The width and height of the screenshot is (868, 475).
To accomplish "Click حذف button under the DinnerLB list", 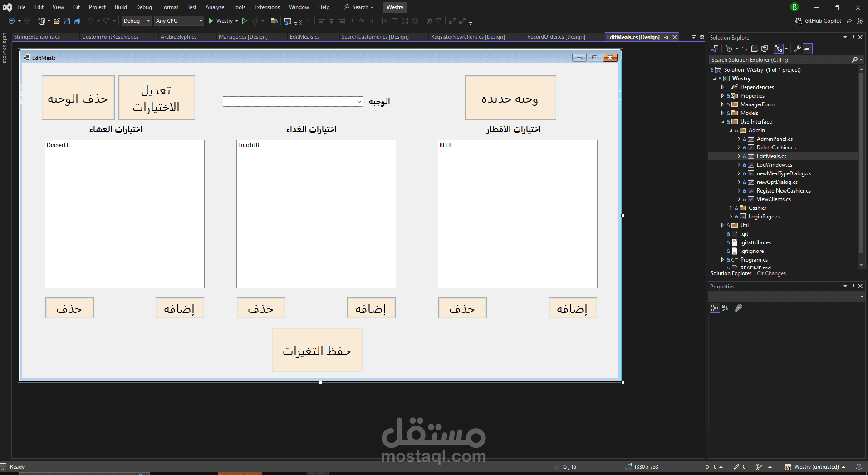I will pos(69,308).
